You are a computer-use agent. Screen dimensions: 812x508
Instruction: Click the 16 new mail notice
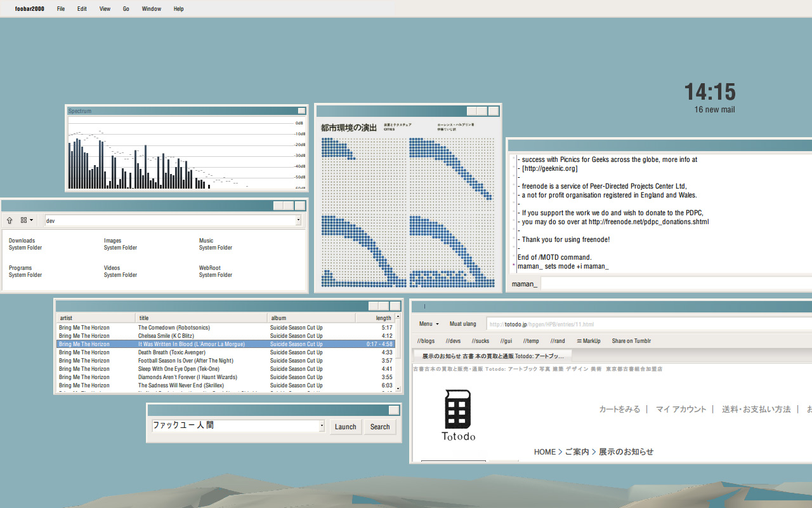(714, 110)
